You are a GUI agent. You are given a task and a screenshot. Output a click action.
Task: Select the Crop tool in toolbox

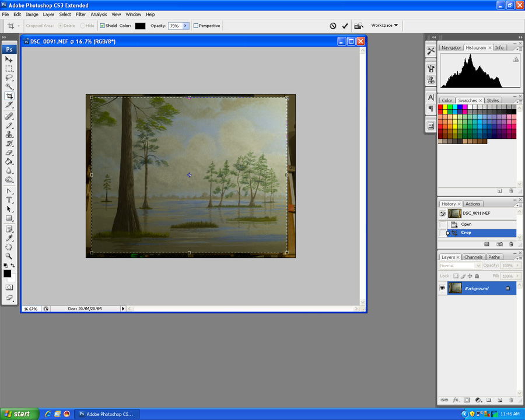(9, 96)
